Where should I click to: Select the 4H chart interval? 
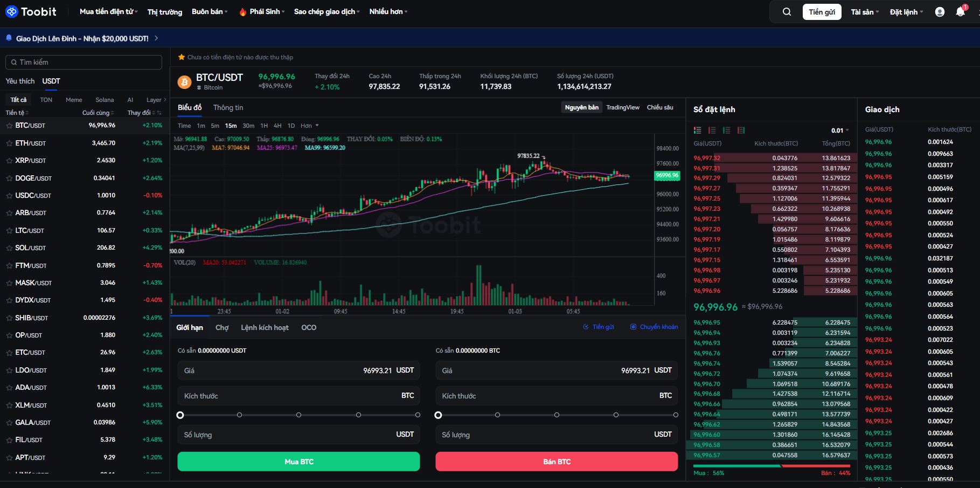[277, 126]
